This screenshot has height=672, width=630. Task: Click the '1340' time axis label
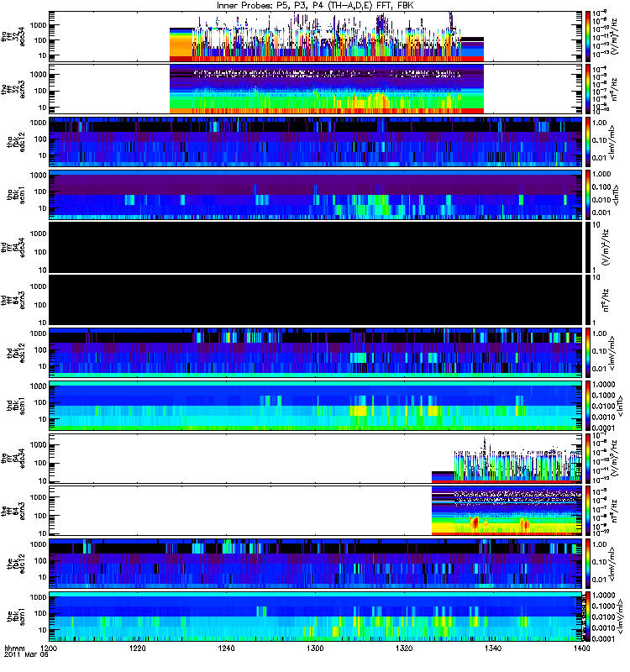point(493,648)
